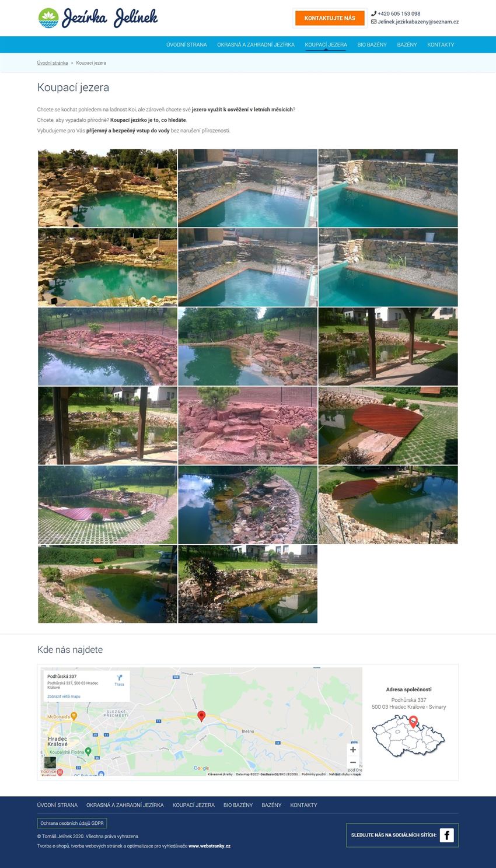Click Zobrazit větší mapu link

[x=64, y=696]
